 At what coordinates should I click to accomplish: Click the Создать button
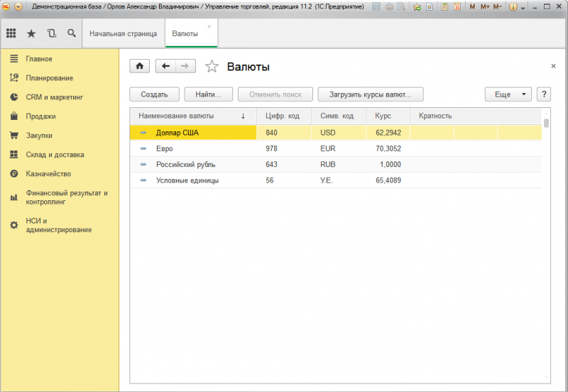point(154,94)
